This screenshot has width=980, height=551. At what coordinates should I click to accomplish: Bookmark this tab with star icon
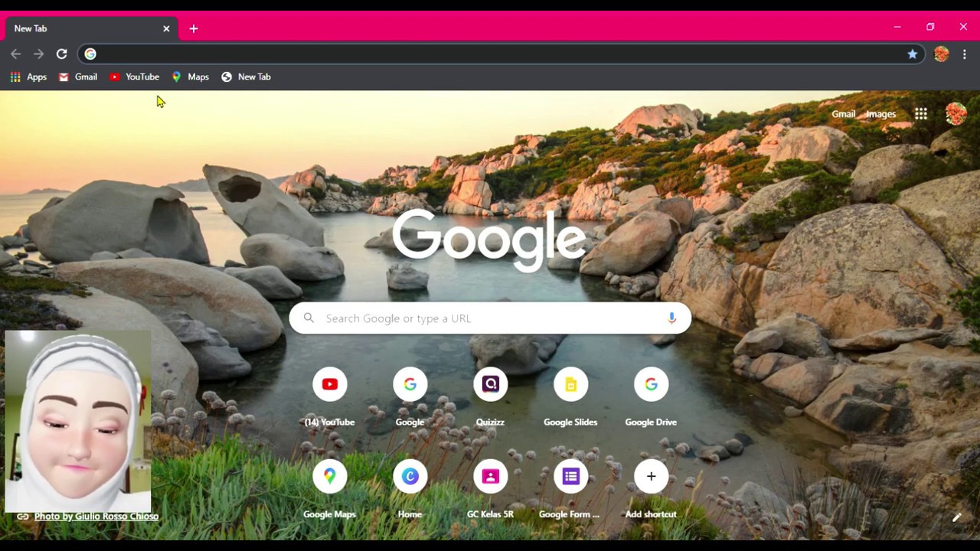[x=913, y=54]
